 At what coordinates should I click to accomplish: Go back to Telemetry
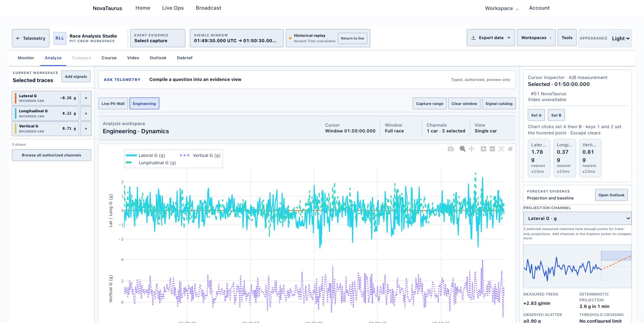coord(31,38)
